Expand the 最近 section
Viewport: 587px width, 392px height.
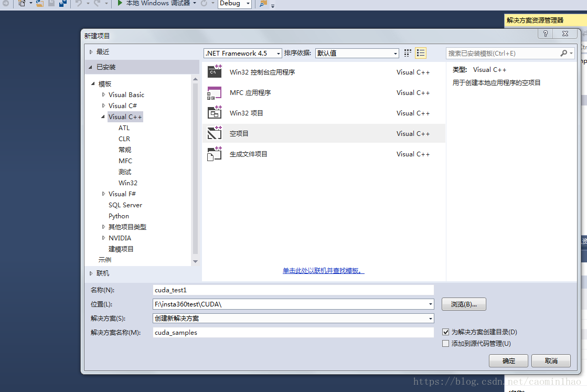91,52
